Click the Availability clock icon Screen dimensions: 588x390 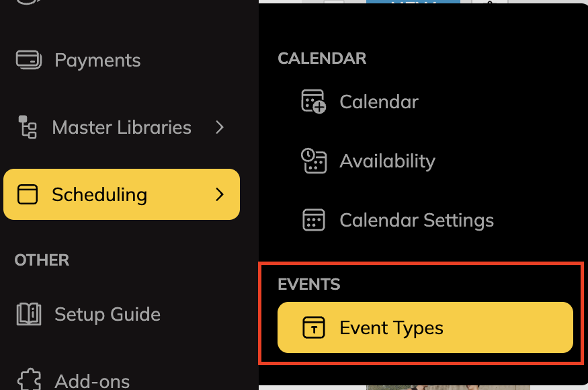(314, 161)
